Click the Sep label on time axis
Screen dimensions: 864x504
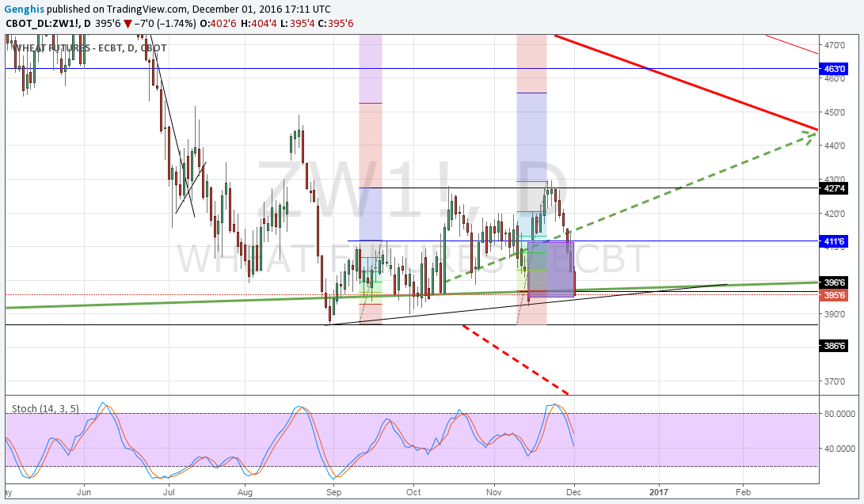tap(334, 492)
